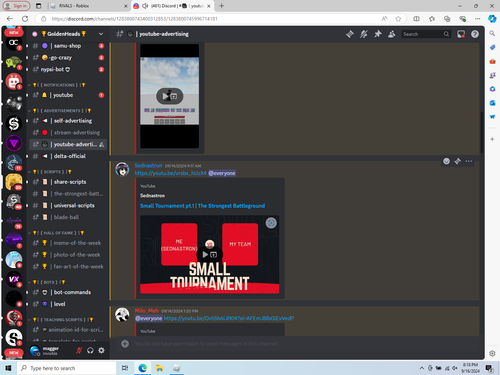Invite members icon on youtube-advertising channel
This screenshot has width=500, height=375.
(x=102, y=144)
